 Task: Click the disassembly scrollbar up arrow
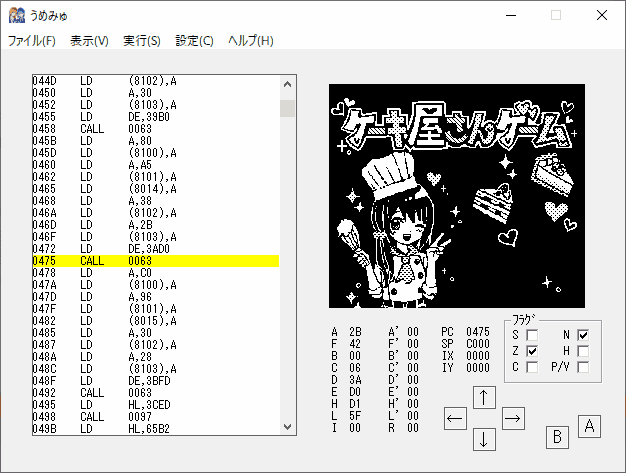coord(287,84)
